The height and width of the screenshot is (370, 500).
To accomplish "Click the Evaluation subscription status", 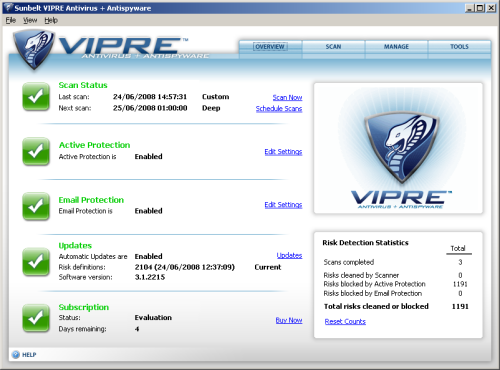I will pyautogui.click(x=153, y=317).
